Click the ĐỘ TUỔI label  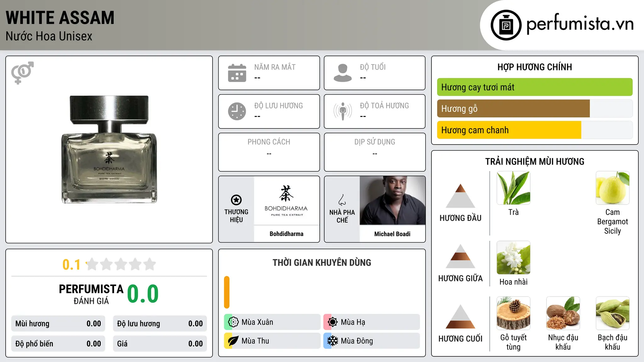[x=373, y=67]
